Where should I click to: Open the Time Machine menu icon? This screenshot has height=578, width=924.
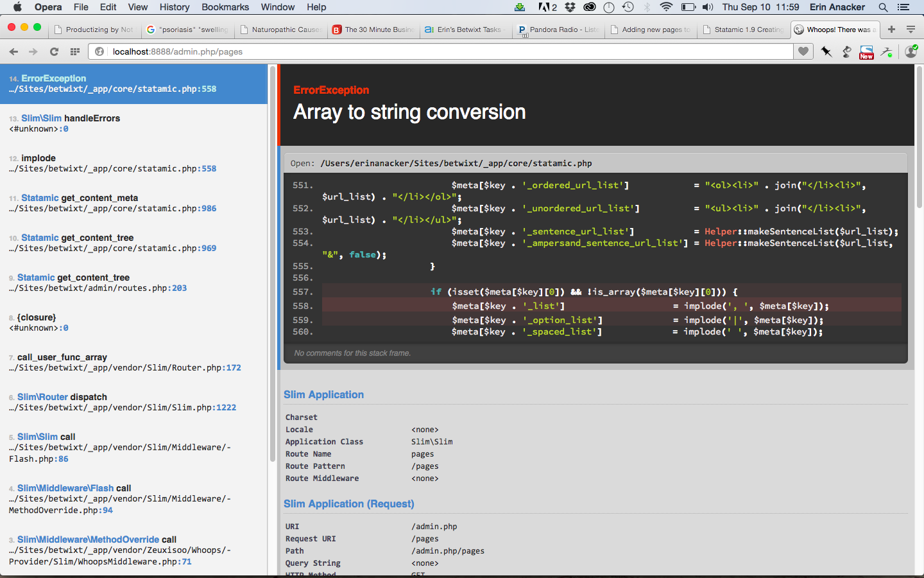click(627, 7)
